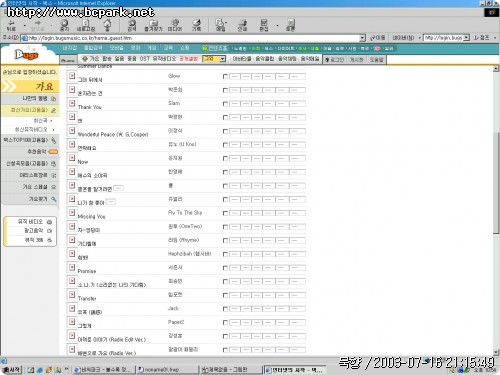Print the page with the printer icon
Viewport: 500px width, 375px height.
tap(242, 25)
